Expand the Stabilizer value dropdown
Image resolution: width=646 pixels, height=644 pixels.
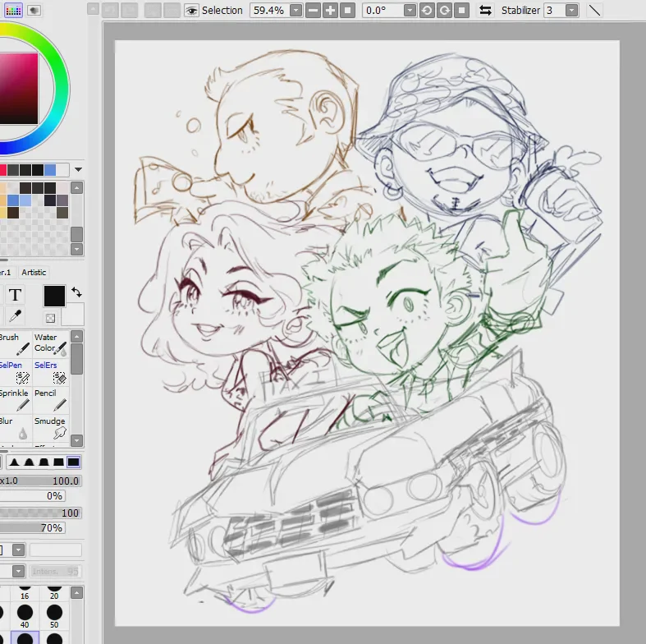pos(571,11)
